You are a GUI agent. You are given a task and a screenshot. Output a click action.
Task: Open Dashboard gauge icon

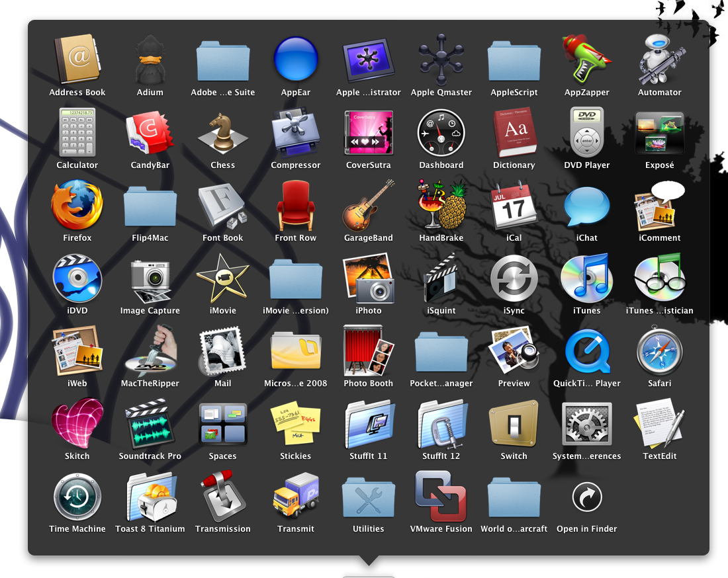[441, 133]
